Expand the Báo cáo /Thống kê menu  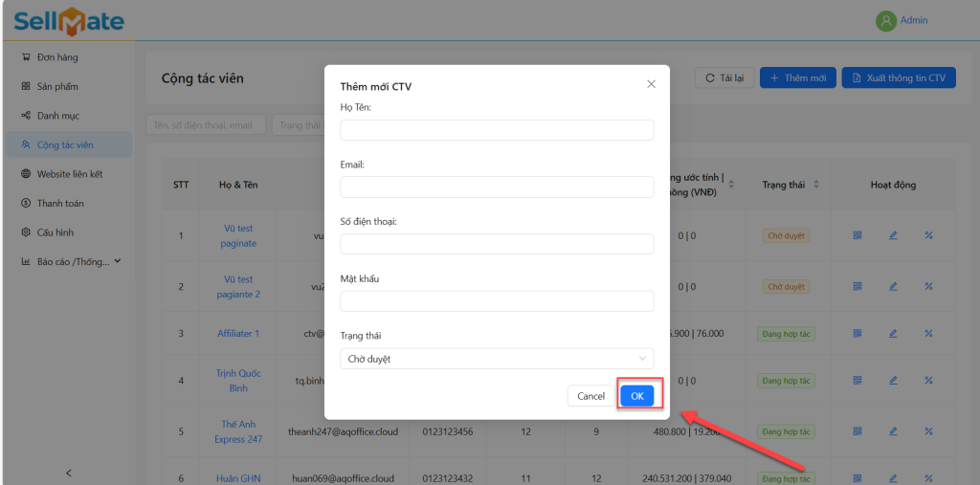tap(72, 261)
